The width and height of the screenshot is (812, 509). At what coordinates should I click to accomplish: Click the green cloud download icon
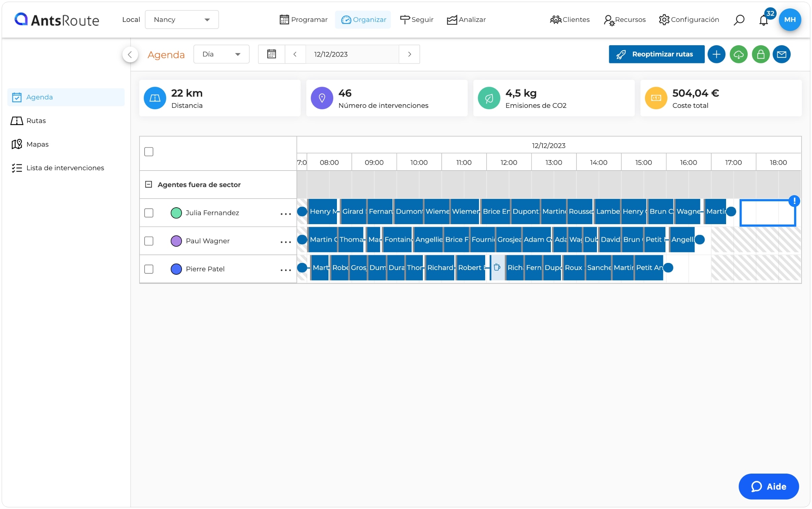[738, 54]
